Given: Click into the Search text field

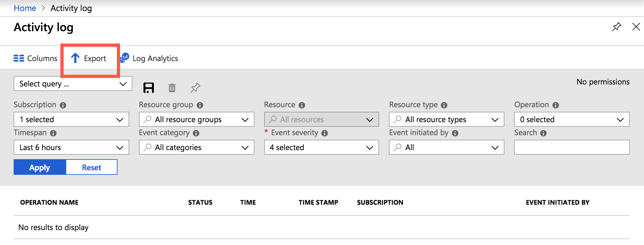Looking at the screenshot, I should tap(572, 148).
